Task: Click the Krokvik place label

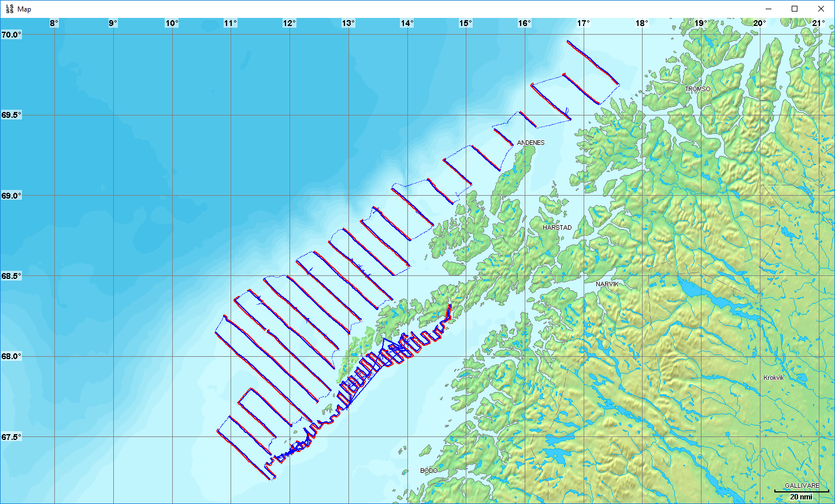Action: click(x=774, y=378)
